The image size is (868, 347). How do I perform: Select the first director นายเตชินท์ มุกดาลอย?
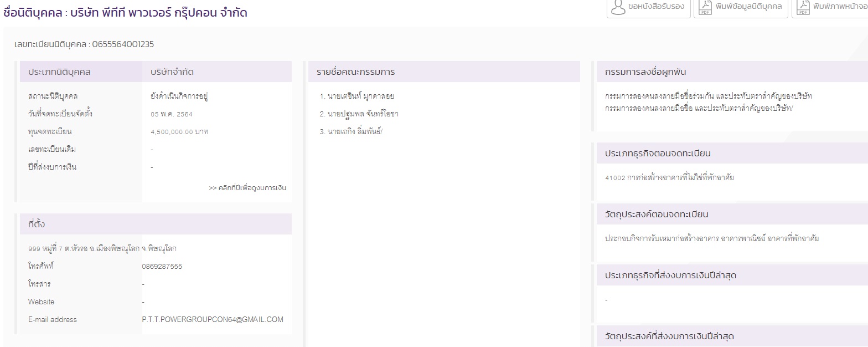(357, 96)
